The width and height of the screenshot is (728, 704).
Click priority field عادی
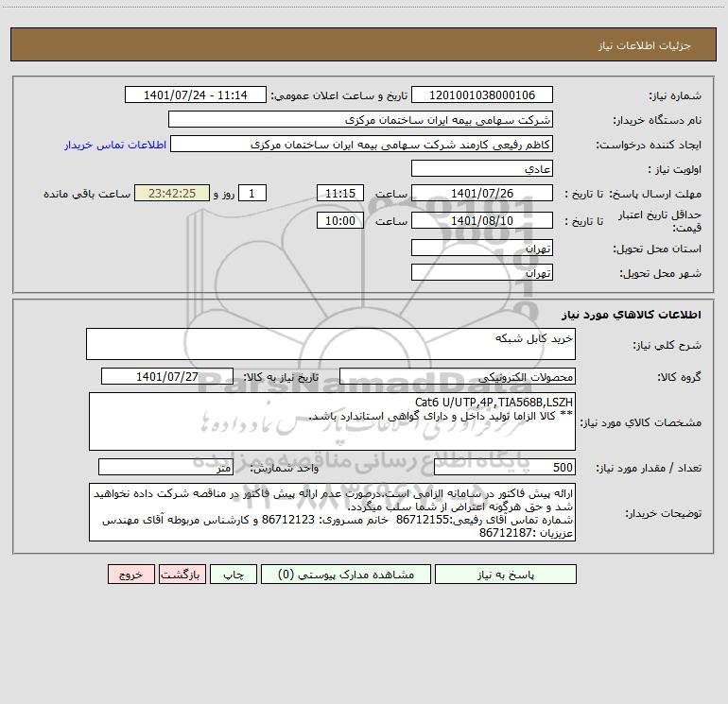pyautogui.click(x=482, y=168)
